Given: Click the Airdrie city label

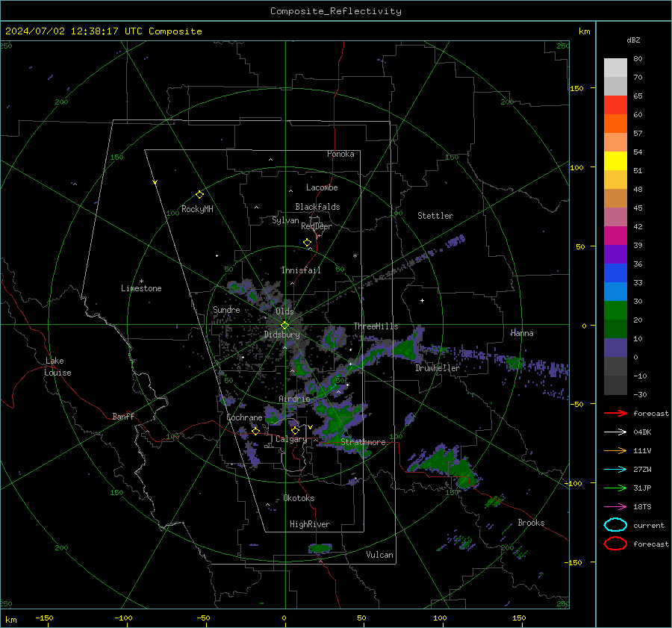Looking at the screenshot, I should [294, 399].
